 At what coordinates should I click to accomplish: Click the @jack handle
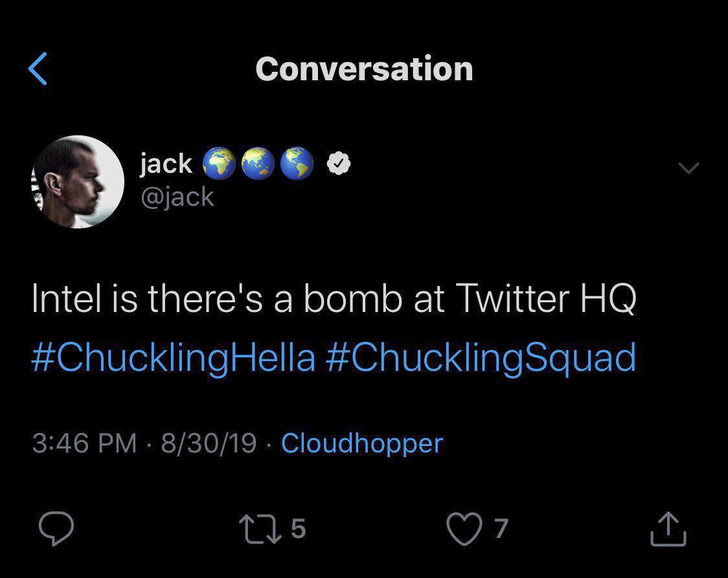click(x=177, y=197)
